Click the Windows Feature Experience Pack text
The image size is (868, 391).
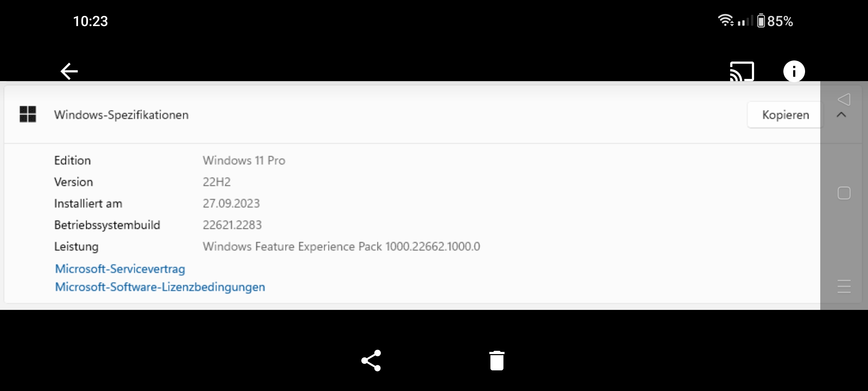coord(341,247)
